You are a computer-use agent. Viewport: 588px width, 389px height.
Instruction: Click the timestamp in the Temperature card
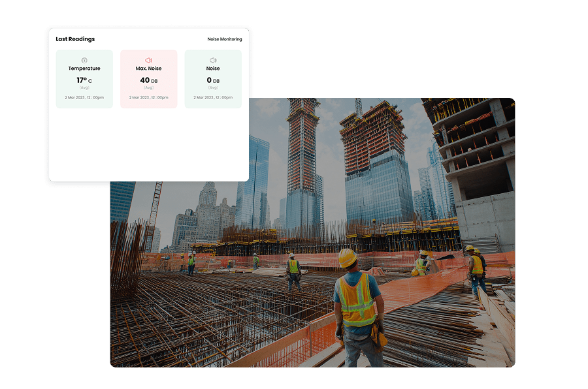(84, 97)
